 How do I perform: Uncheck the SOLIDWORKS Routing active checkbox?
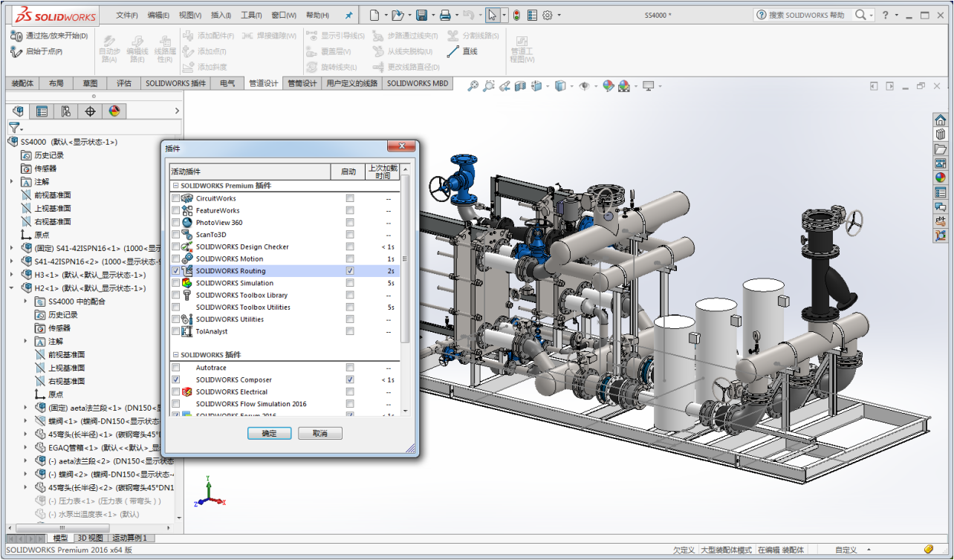[175, 271]
